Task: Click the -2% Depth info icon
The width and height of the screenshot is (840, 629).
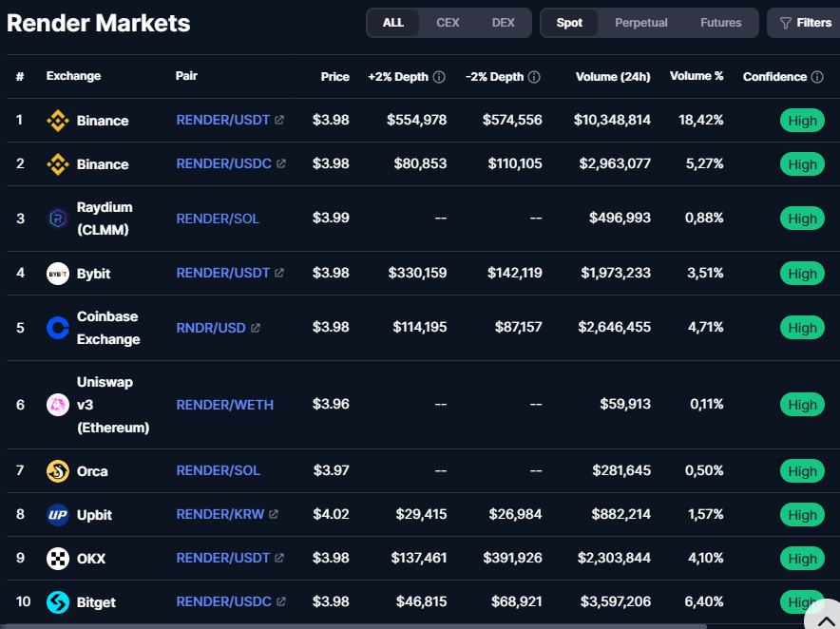Action: click(534, 77)
